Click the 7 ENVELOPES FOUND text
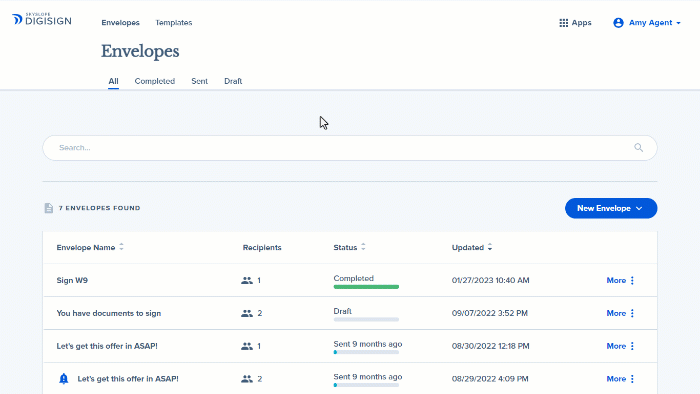The height and width of the screenshot is (394, 700). point(100,208)
